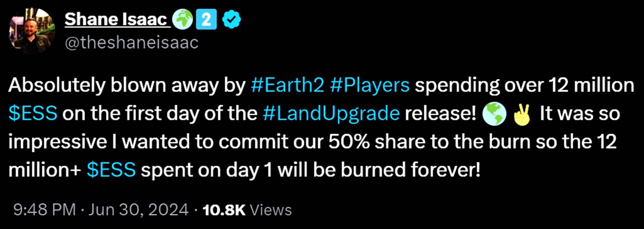Click the $ESS cashtag before 'on the first day'
The image size is (644, 229).
click(32, 114)
